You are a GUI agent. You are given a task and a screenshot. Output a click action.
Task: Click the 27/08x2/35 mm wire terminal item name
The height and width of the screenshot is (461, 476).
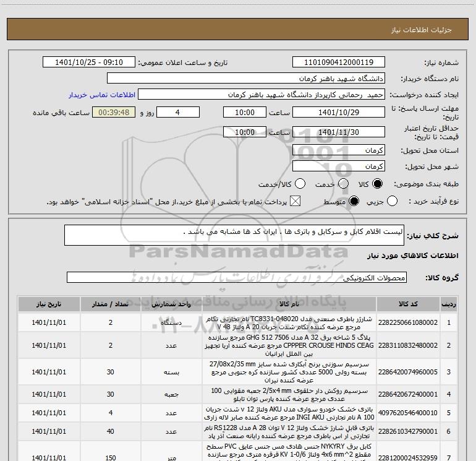click(289, 372)
